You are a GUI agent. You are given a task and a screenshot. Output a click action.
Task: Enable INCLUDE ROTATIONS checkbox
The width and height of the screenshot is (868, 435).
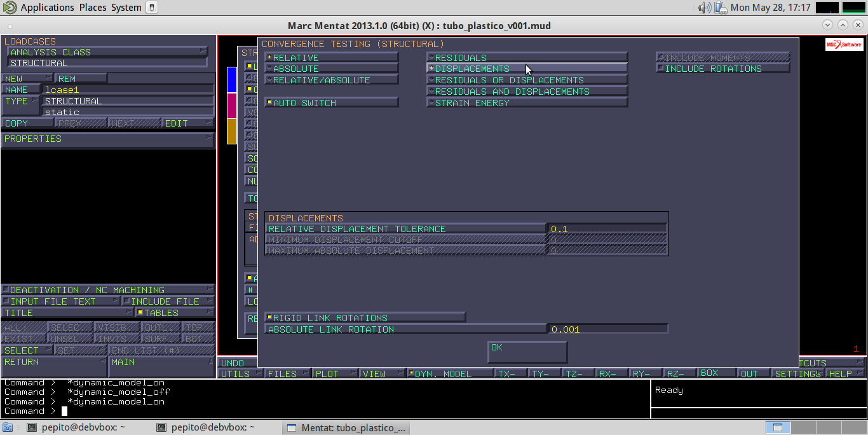(723, 69)
